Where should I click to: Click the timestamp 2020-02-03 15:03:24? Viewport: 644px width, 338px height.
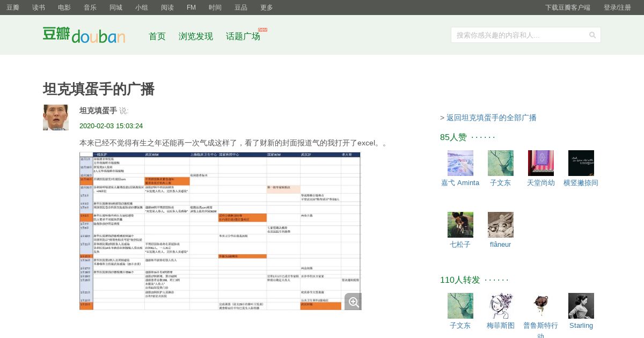111,126
